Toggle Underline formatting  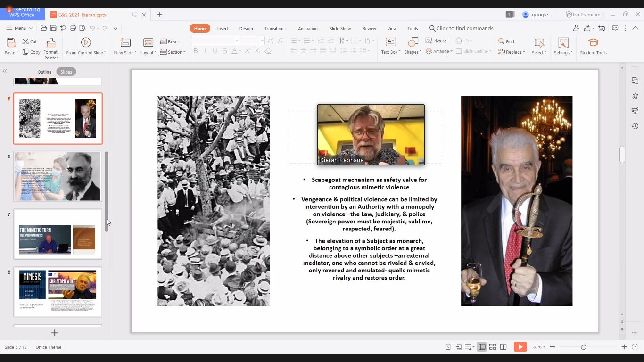(x=215, y=51)
